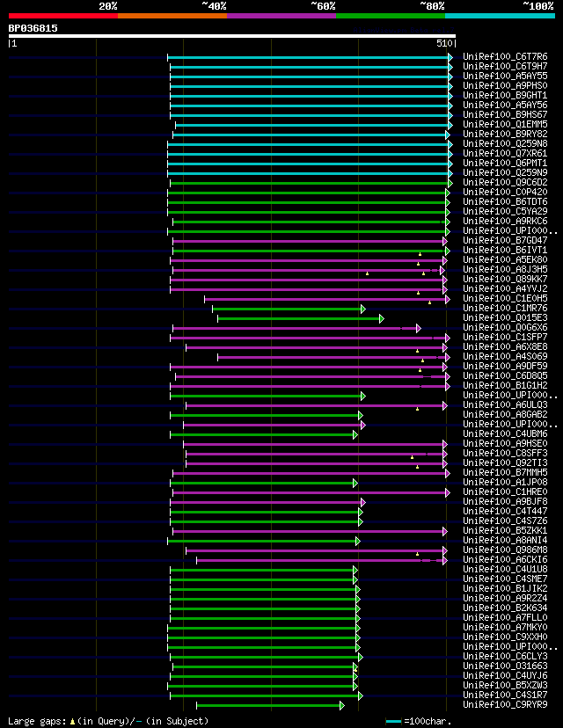Select hit UniRef100_B1G1H2

tap(505, 386)
